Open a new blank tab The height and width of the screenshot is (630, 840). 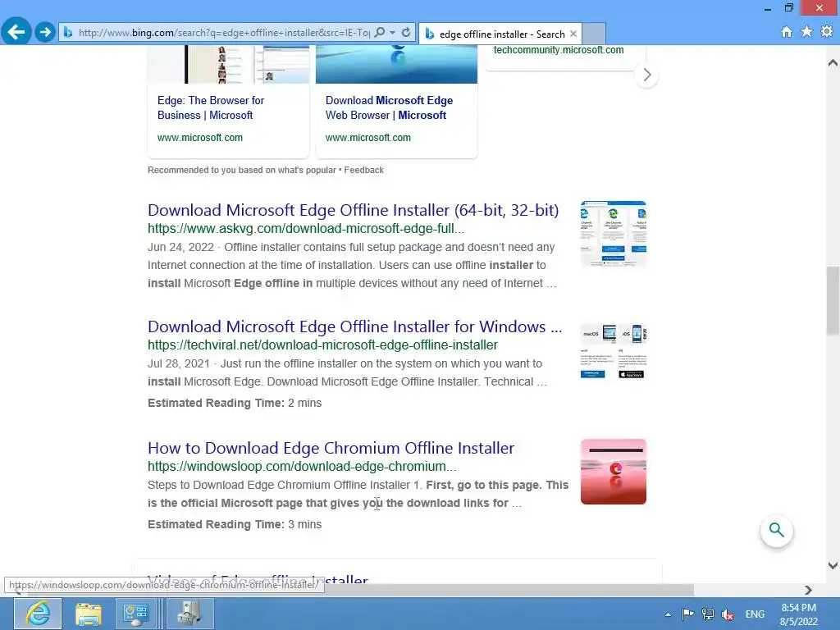(x=594, y=34)
